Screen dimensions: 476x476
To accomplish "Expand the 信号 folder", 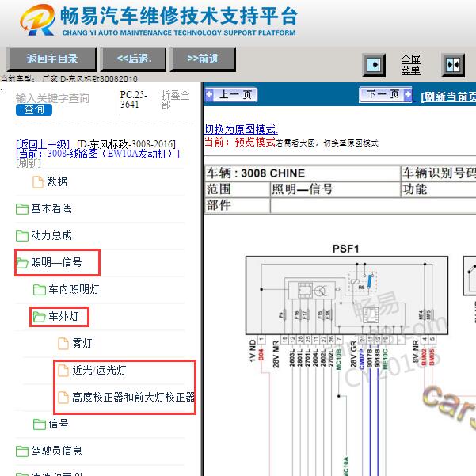I will (59, 424).
